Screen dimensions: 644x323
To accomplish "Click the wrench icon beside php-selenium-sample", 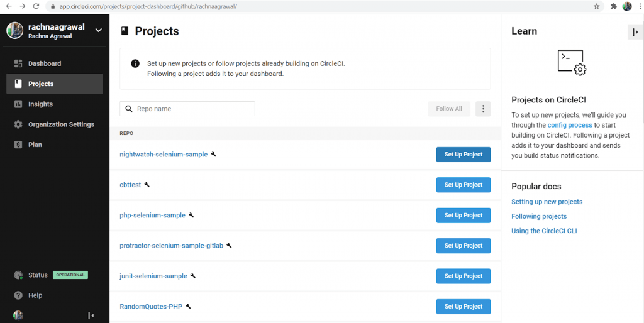I will (x=191, y=215).
